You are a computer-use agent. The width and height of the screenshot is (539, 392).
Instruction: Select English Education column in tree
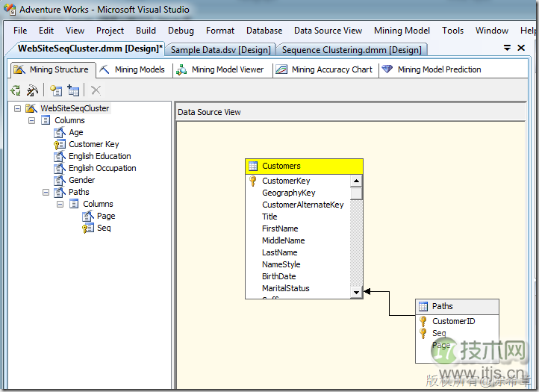99,156
